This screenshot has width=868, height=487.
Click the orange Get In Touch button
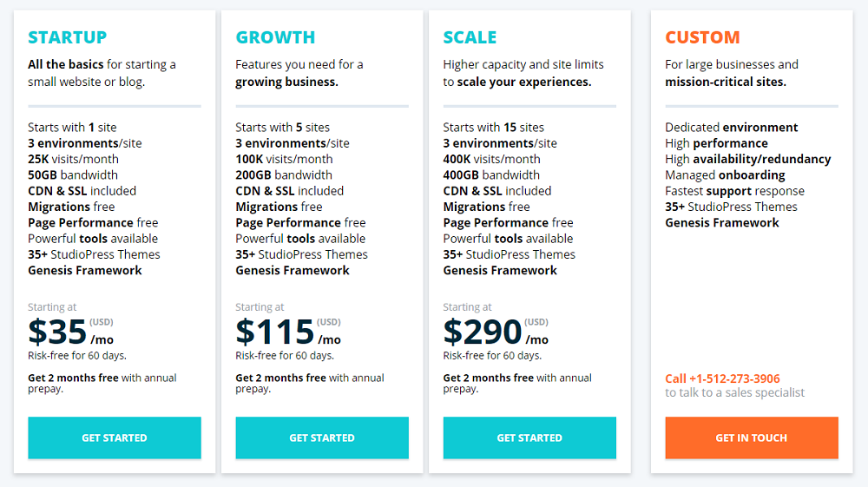pos(751,438)
